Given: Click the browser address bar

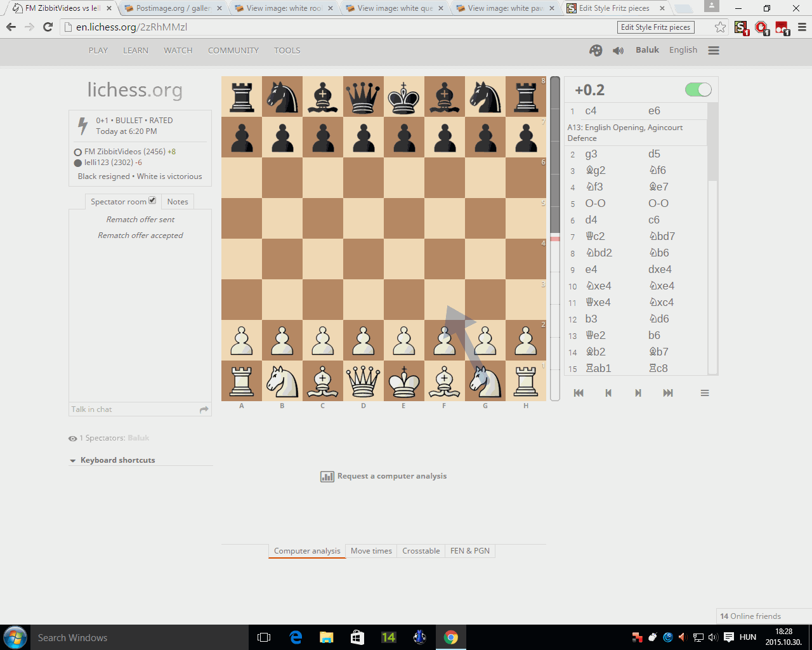Looking at the screenshot, I should click(339, 27).
